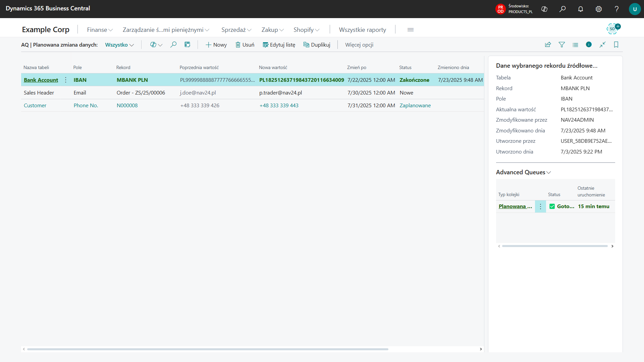
Task: Toggle green checkbox in Advanced Queues row
Action: (x=552, y=206)
